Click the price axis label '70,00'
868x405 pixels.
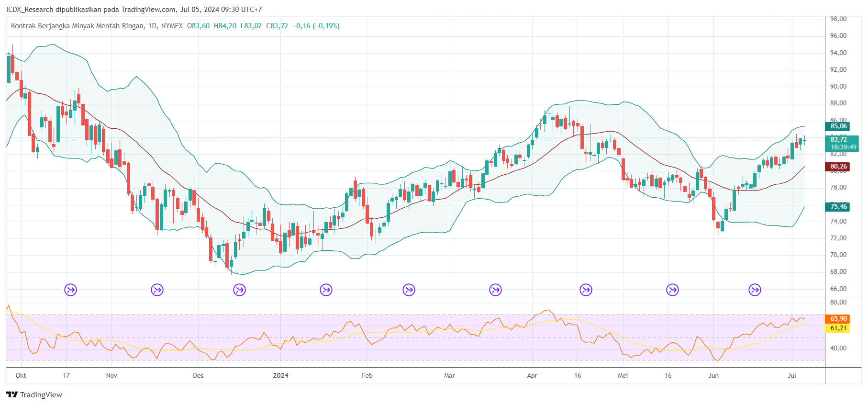(x=838, y=255)
